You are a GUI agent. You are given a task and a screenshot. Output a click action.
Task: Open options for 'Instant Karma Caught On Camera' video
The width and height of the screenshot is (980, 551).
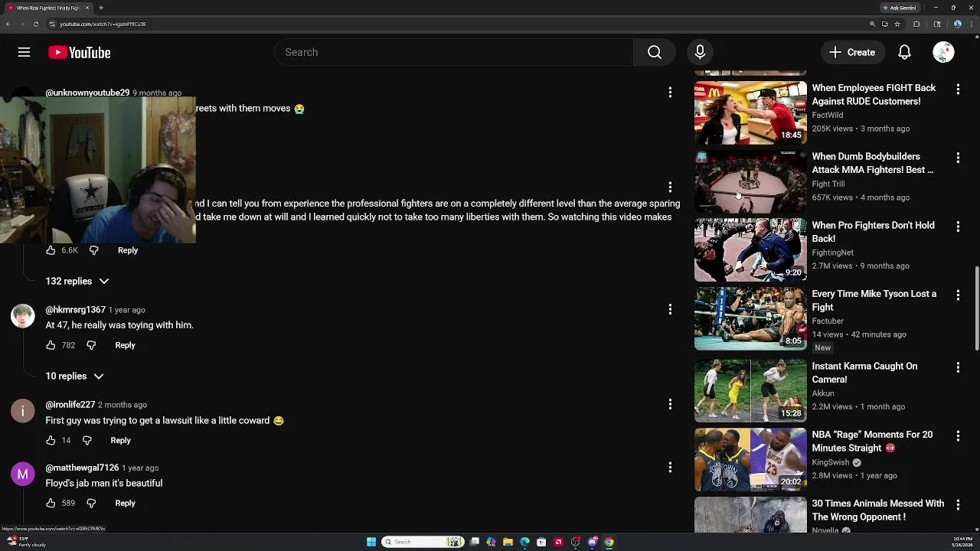click(x=958, y=367)
